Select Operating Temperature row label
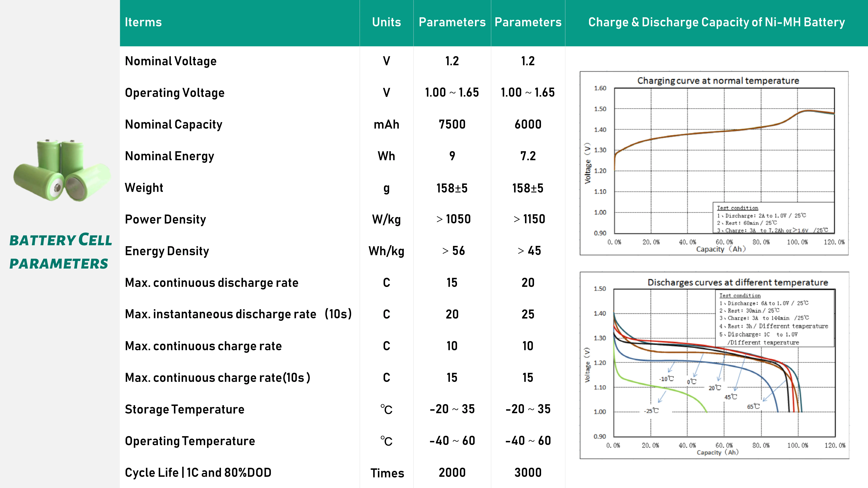 [190, 441]
